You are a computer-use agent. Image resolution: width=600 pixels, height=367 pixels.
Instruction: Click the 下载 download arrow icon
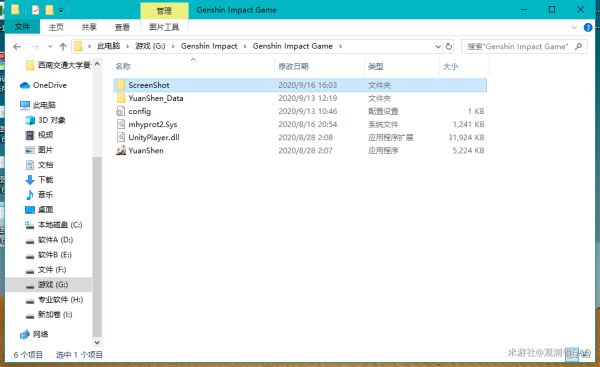point(30,180)
